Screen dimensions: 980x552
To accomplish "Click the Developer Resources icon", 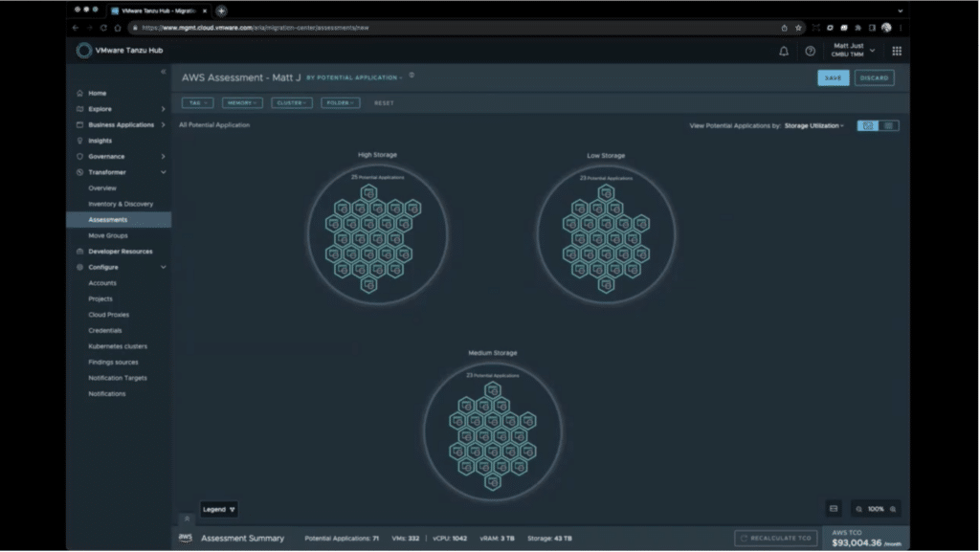I will (79, 251).
